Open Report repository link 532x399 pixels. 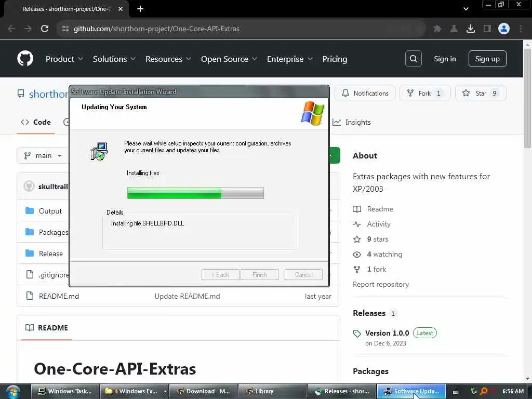[381, 284]
